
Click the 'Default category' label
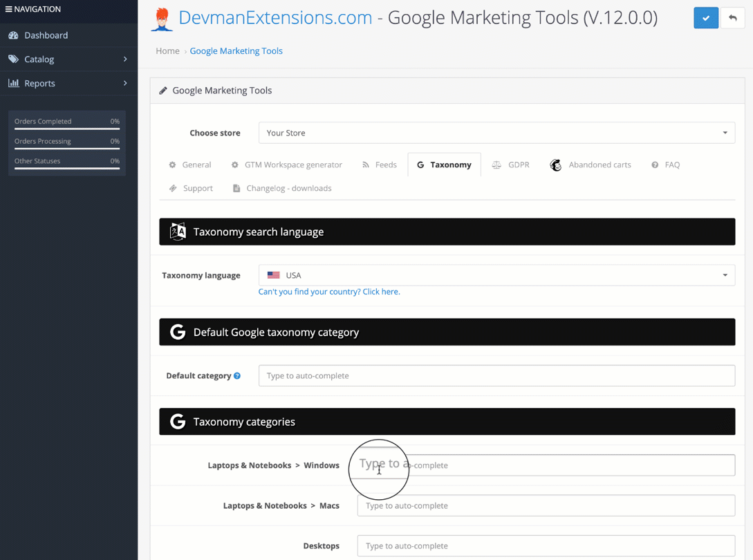coord(199,375)
